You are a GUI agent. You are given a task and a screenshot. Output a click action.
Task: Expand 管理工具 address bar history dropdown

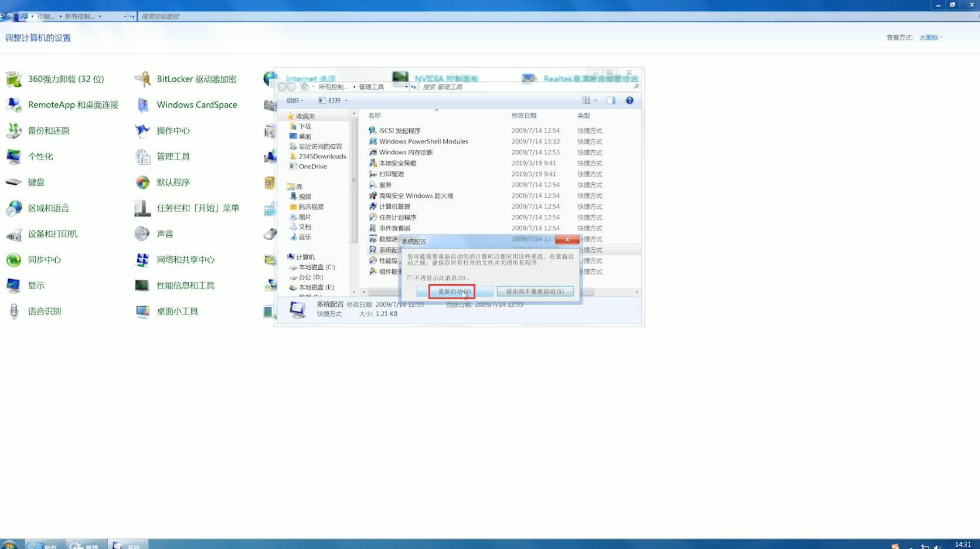tap(406, 87)
